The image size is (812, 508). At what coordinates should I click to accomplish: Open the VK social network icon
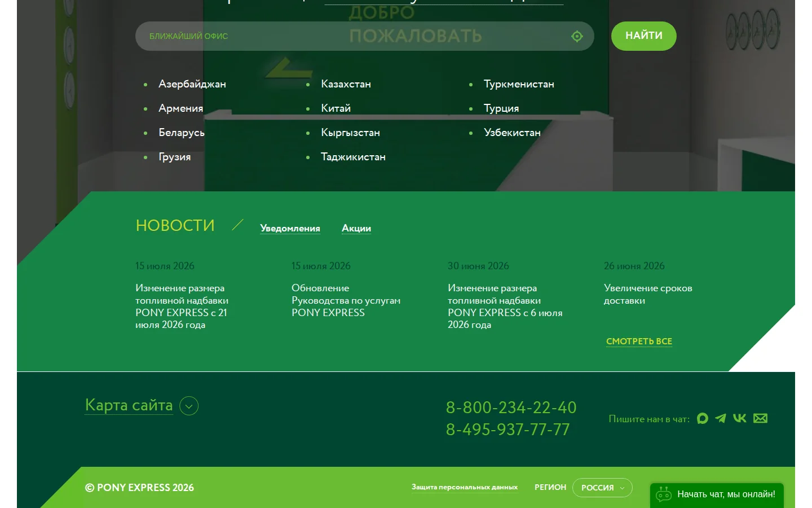pyautogui.click(x=740, y=418)
